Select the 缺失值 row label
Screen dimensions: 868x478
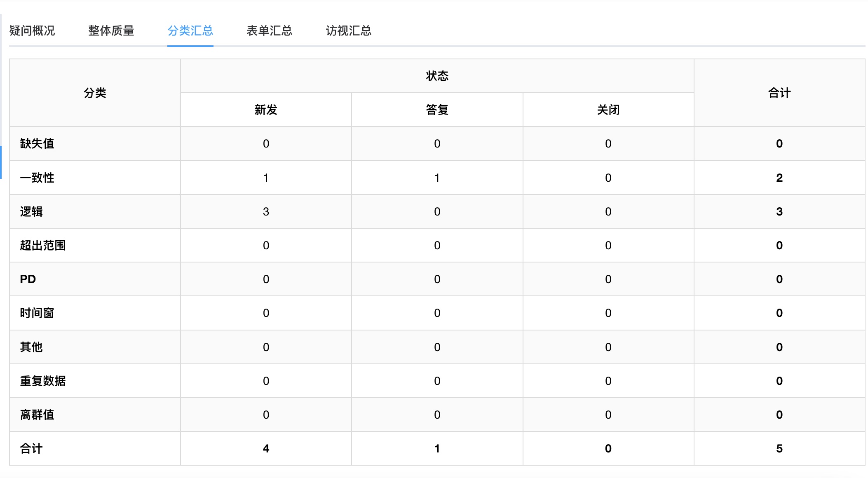coord(36,143)
